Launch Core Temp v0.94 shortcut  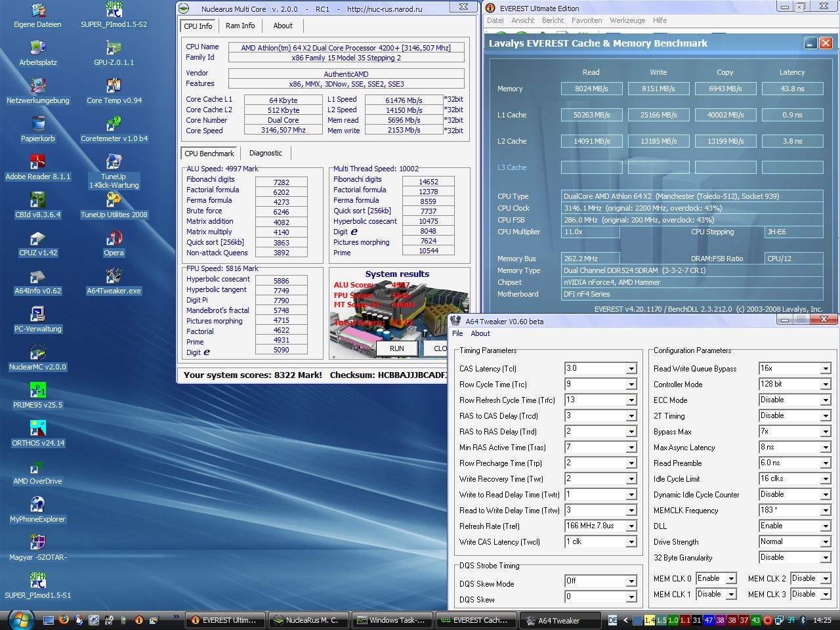(114, 92)
